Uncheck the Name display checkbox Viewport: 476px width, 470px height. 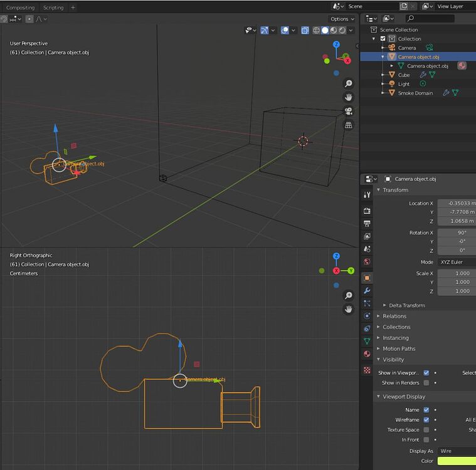[426, 410]
